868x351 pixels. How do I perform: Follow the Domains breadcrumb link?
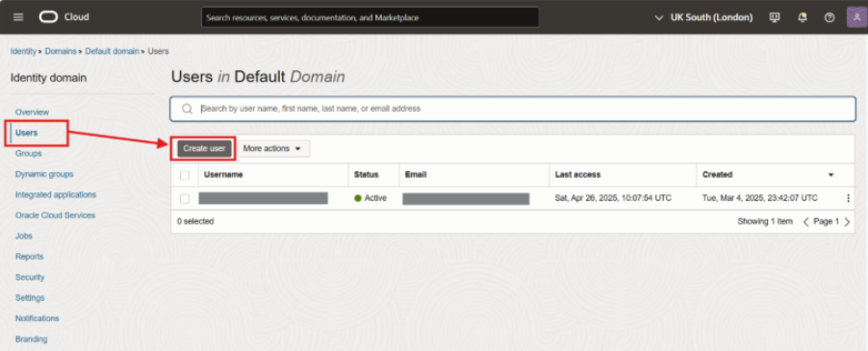(61, 51)
